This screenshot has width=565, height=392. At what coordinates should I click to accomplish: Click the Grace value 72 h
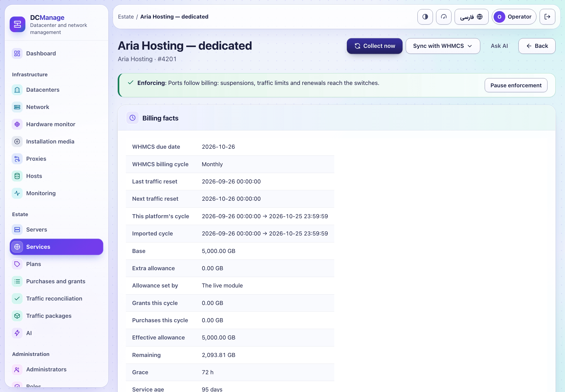click(208, 372)
